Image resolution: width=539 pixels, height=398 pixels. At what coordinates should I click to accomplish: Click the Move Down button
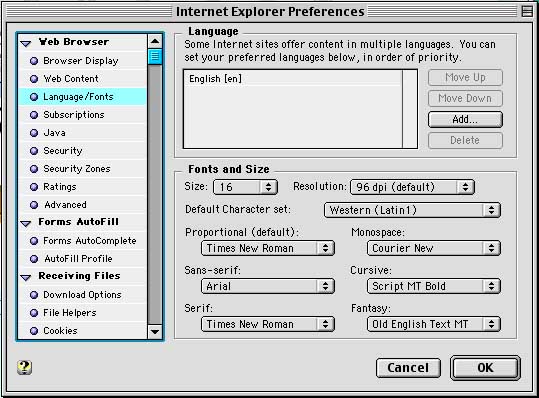[465, 98]
